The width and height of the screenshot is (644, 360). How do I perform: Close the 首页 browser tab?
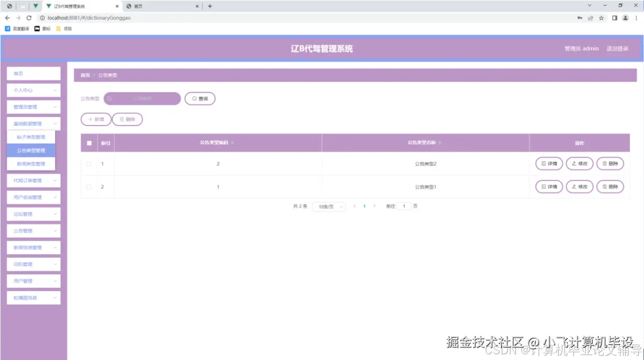pos(197,6)
